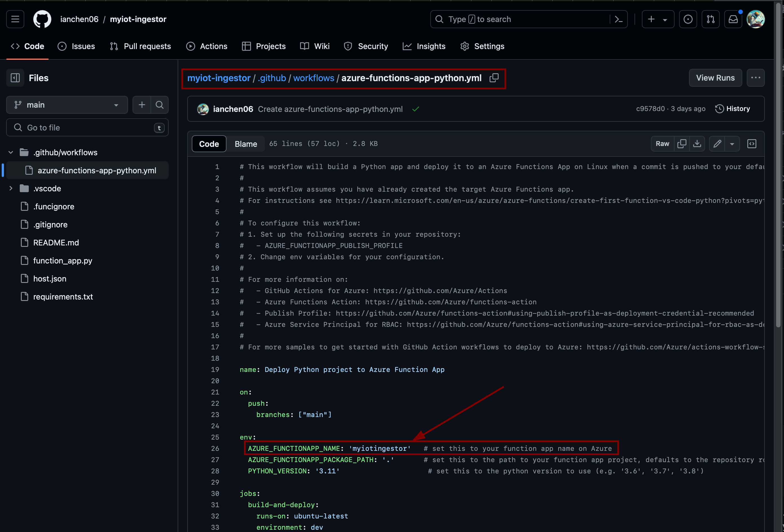Screen dimensions: 784x532
Task: Copy the file path with copy icon
Action: coord(494,78)
